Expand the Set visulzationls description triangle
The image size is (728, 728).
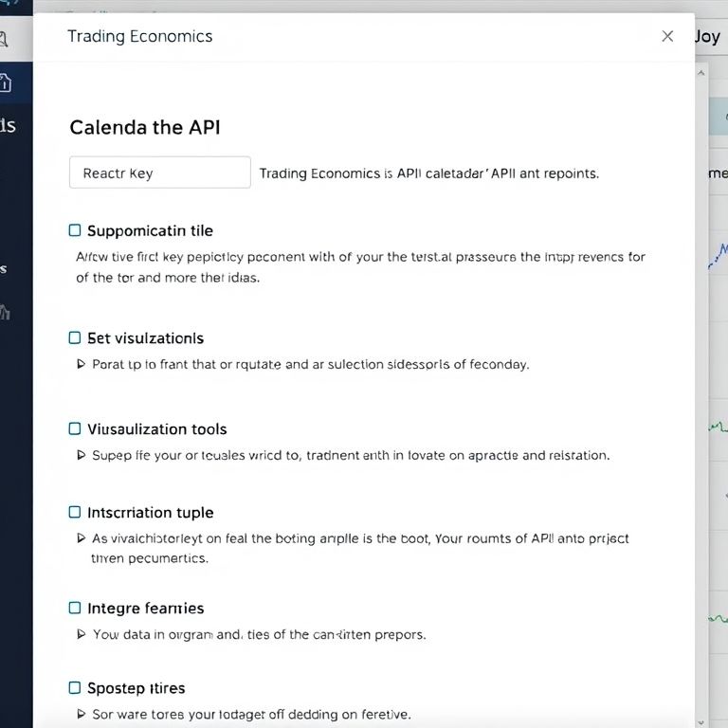(x=81, y=364)
